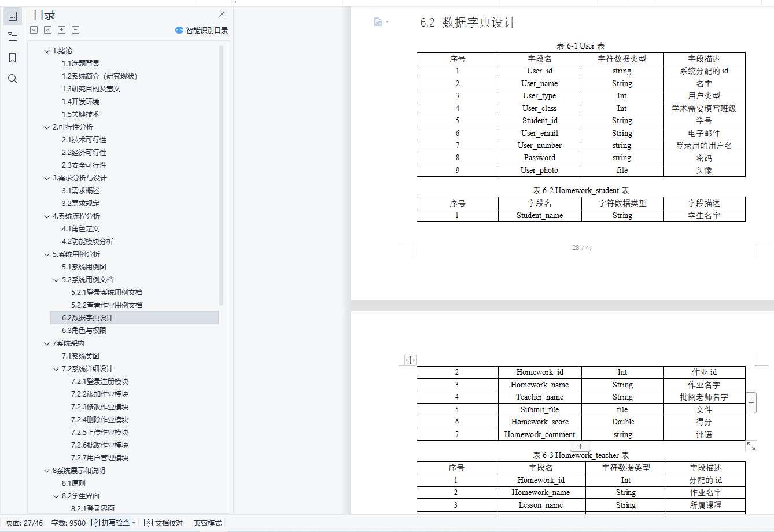This screenshot has height=532, width=774.
Task: Click the minus icon in outline toolbar
Action: tap(76, 30)
